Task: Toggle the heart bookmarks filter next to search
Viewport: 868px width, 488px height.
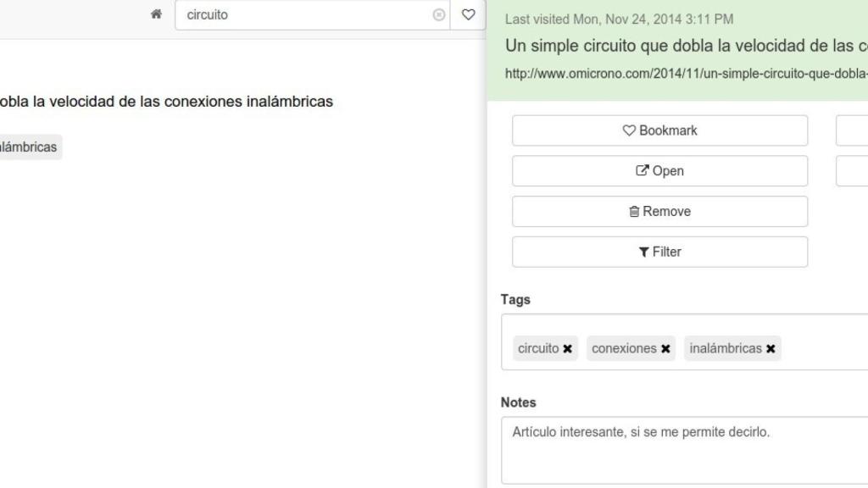Action: point(468,14)
